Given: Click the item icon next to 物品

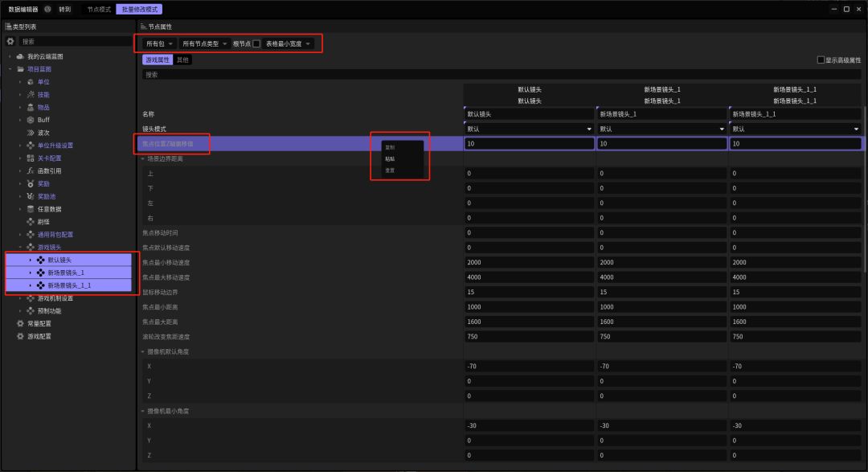Looking at the screenshot, I should point(31,108).
